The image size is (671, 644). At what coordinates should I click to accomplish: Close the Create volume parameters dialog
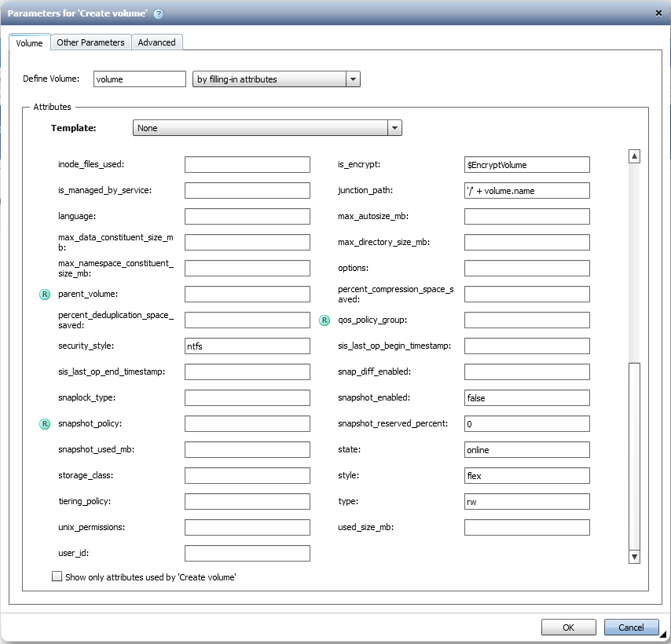click(658, 13)
